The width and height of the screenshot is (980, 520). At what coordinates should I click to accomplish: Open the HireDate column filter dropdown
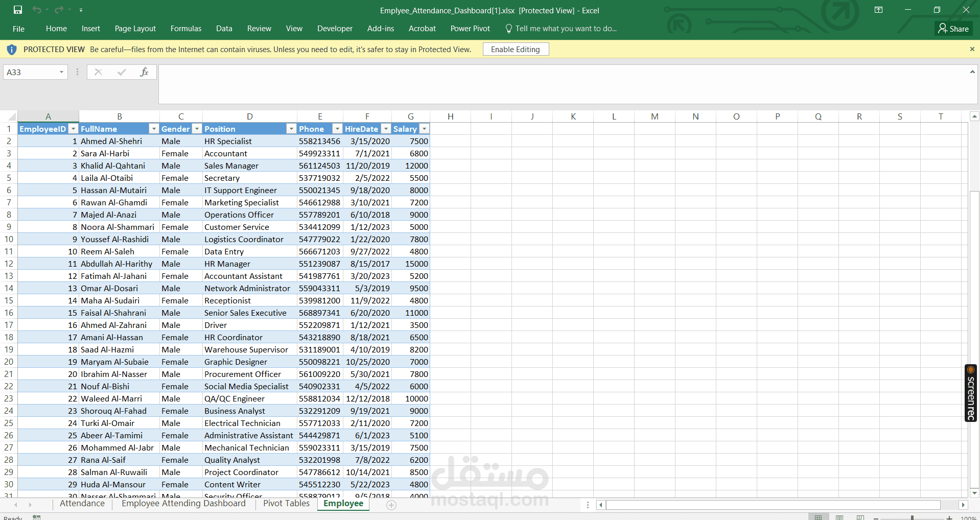point(386,129)
